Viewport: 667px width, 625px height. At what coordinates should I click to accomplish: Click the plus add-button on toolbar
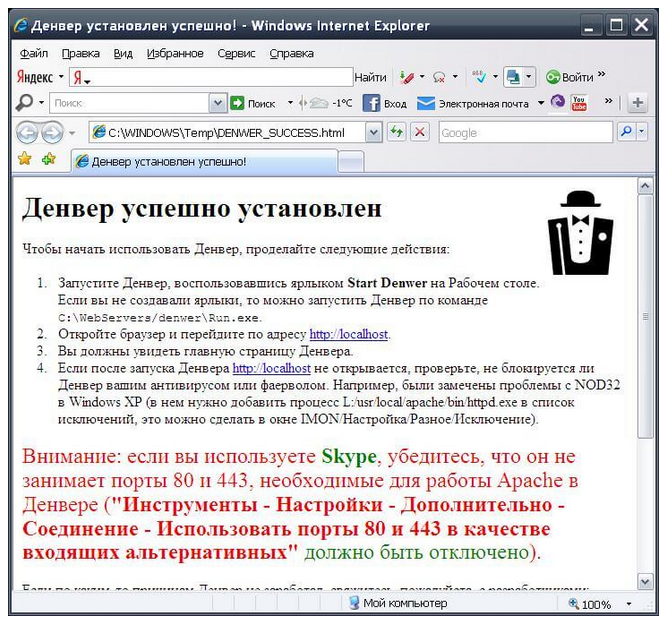pyautogui.click(x=637, y=103)
